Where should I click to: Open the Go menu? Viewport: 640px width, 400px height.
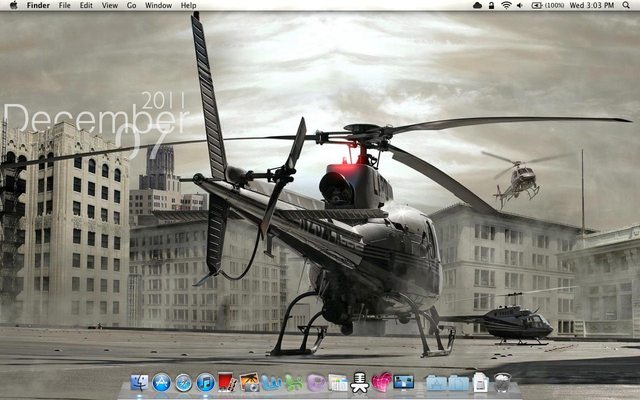coord(131,5)
